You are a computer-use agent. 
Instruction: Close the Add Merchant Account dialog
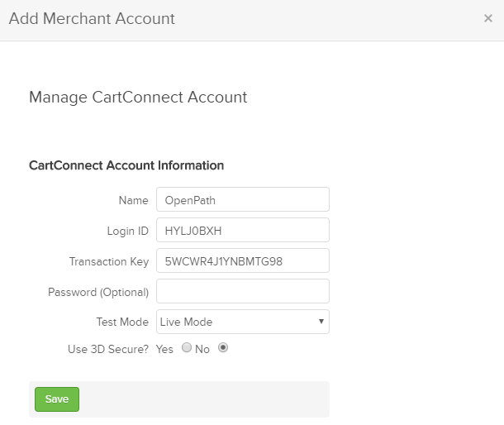point(488,18)
